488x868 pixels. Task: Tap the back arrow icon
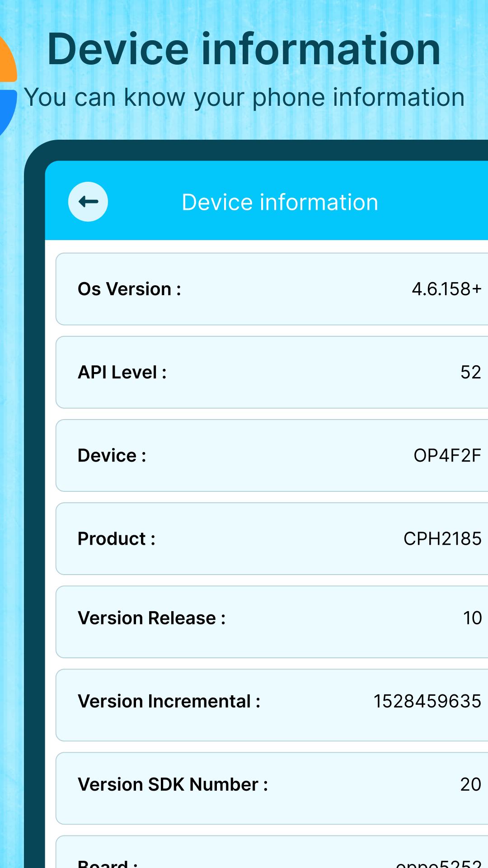coord(88,202)
